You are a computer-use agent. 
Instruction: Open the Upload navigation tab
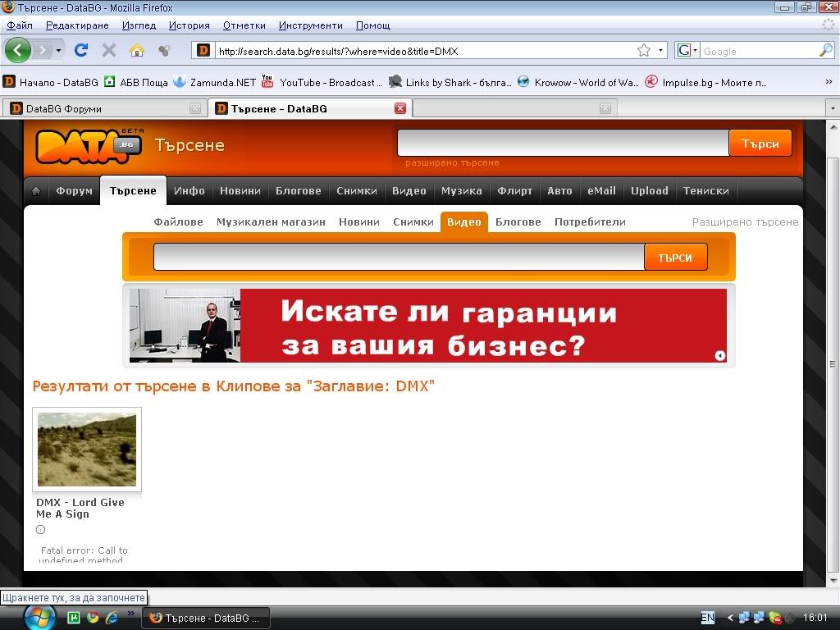650,190
